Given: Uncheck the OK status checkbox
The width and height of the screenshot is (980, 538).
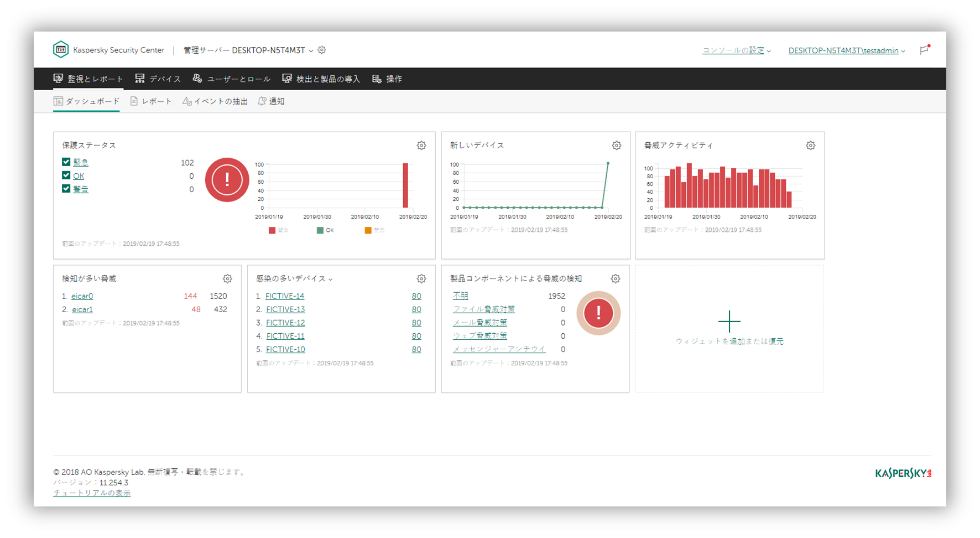Looking at the screenshot, I should [x=66, y=175].
